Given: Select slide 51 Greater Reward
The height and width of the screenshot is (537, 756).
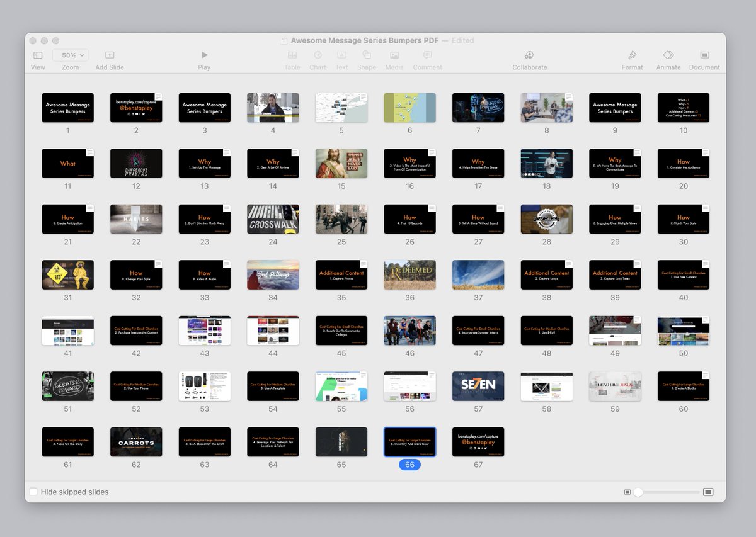Looking at the screenshot, I should tap(67, 387).
